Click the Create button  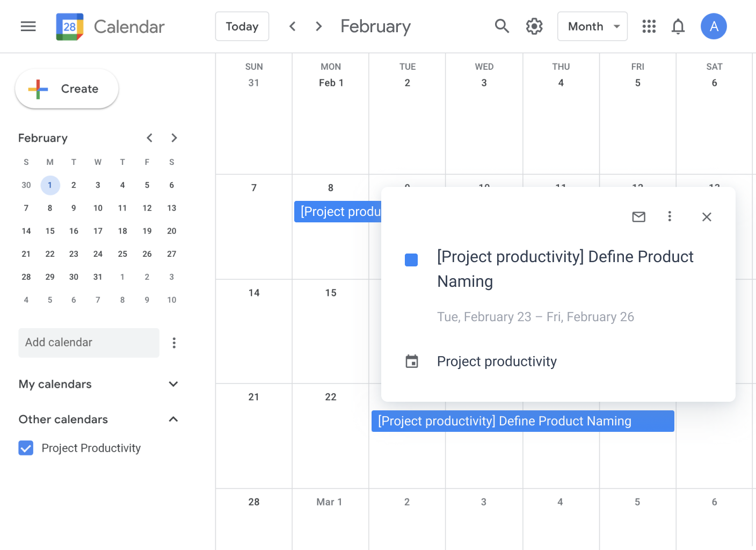[67, 89]
